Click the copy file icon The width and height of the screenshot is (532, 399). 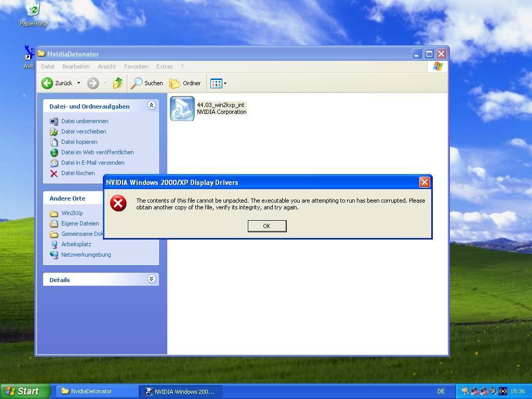click(54, 142)
